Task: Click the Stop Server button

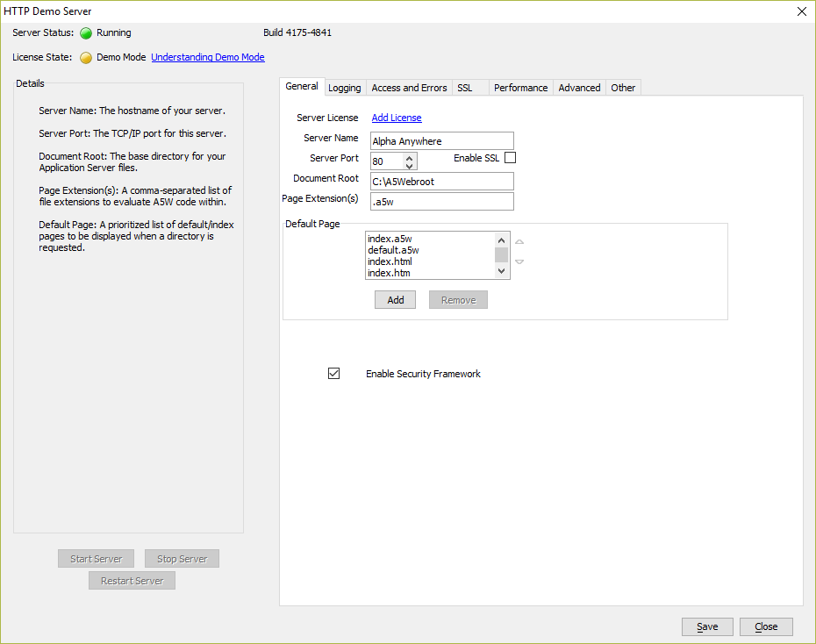Action: click(183, 559)
